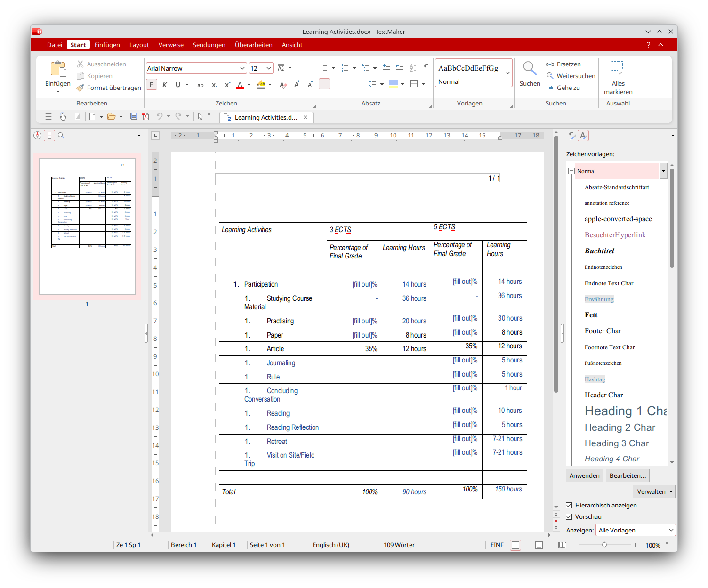Apply red font color
This screenshot has width=708, height=588.
(240, 85)
